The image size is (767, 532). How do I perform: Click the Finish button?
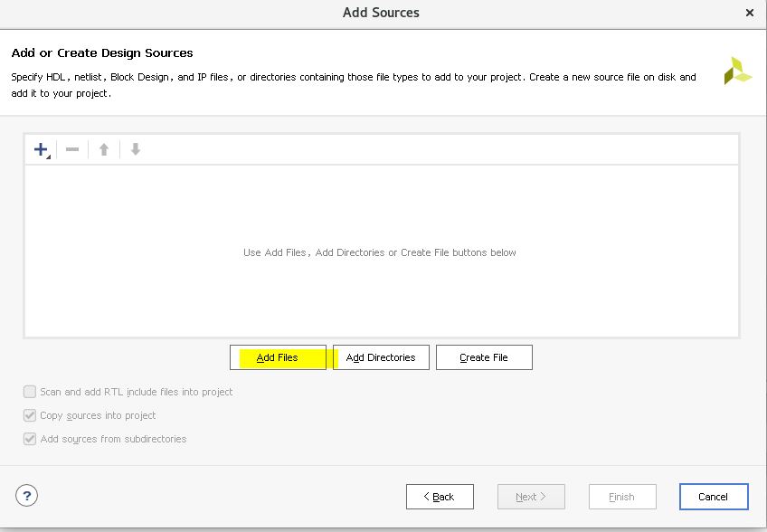622,497
